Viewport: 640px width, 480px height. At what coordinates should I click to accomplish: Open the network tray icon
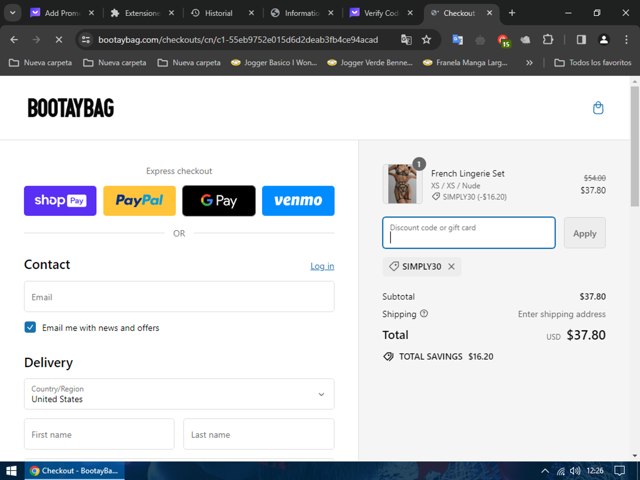[x=560, y=471]
